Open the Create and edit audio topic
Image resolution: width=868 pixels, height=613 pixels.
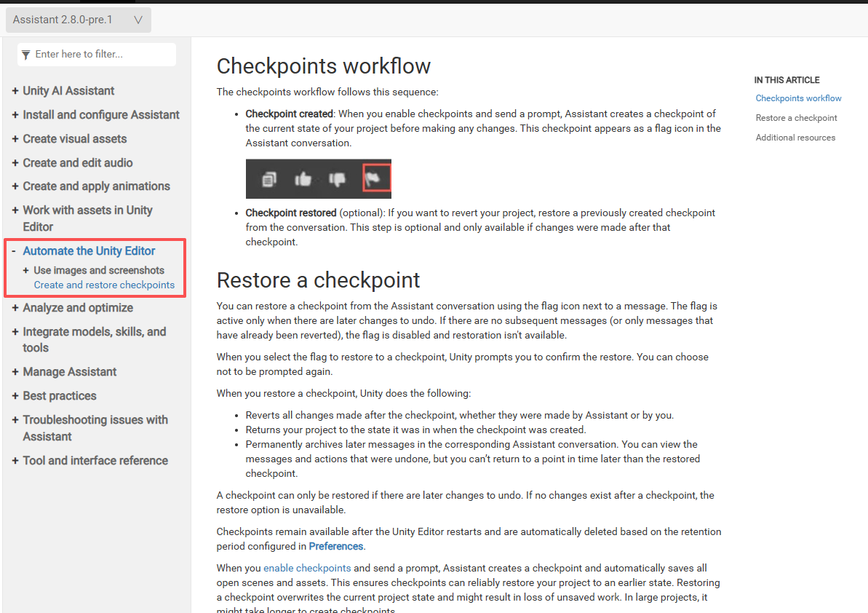point(78,163)
